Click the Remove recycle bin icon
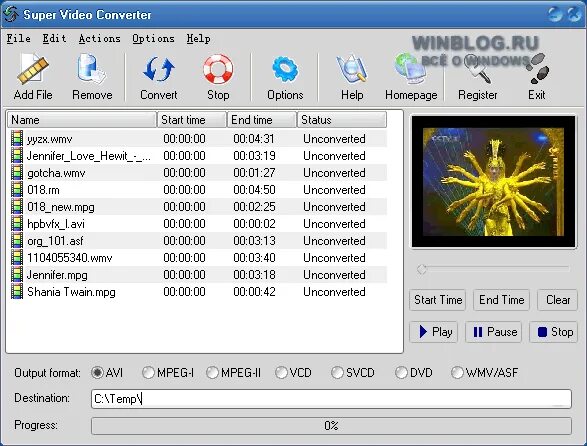587x446 pixels. click(92, 69)
